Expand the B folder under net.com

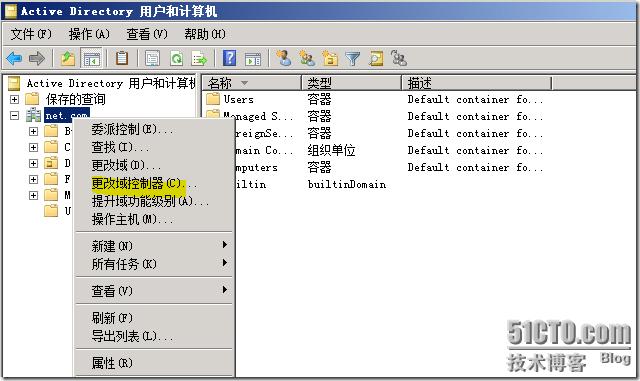coord(33,131)
